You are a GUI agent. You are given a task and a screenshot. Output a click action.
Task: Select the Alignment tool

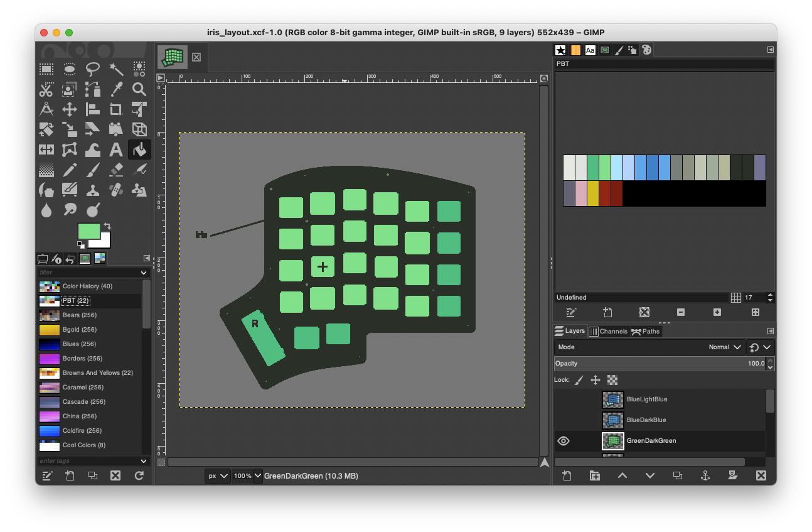93,109
